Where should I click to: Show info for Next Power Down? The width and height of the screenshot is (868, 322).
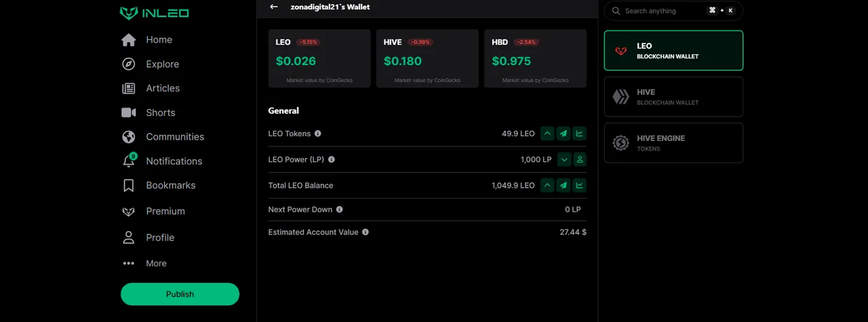coord(340,209)
